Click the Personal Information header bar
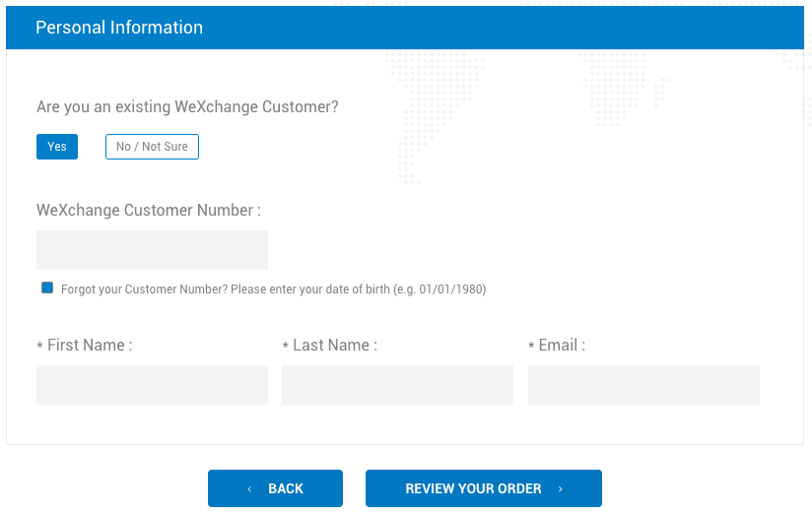 405,28
